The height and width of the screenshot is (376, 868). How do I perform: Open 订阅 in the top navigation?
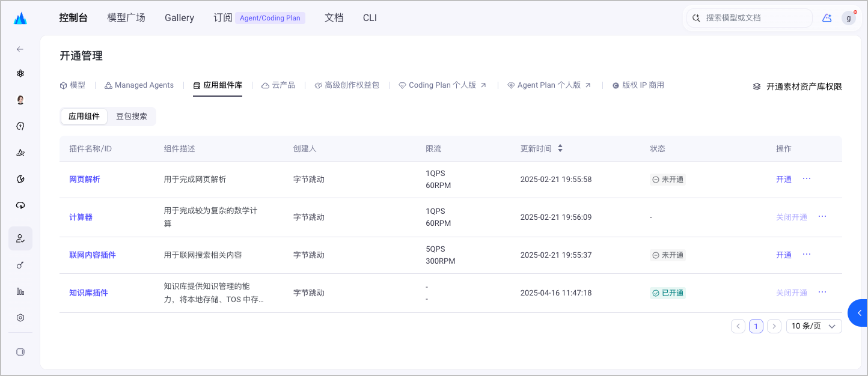[x=223, y=18]
